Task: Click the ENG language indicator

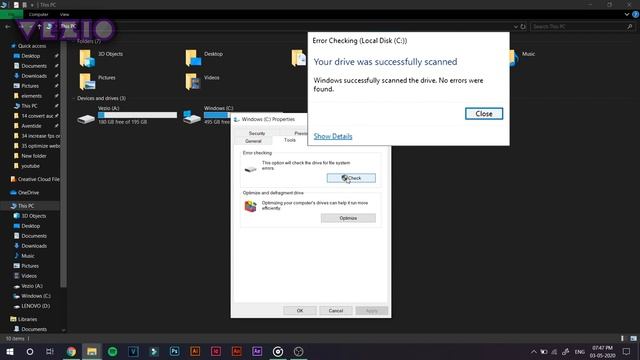Action: tap(580, 351)
